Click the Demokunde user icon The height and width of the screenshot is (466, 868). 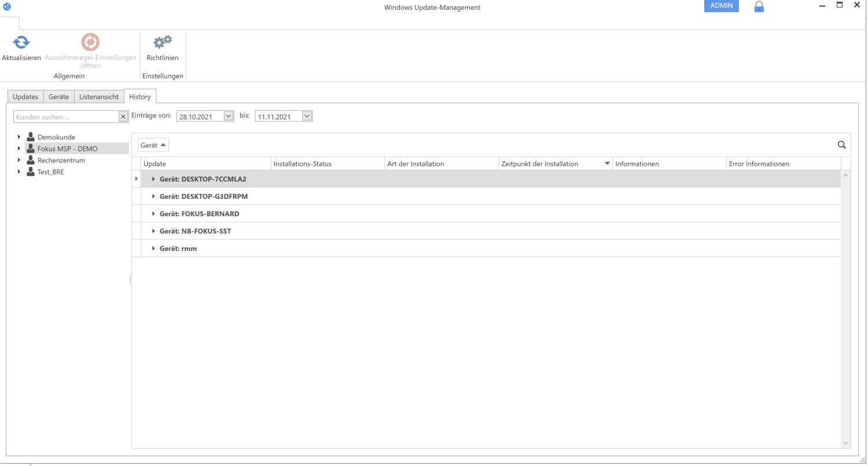click(x=31, y=137)
